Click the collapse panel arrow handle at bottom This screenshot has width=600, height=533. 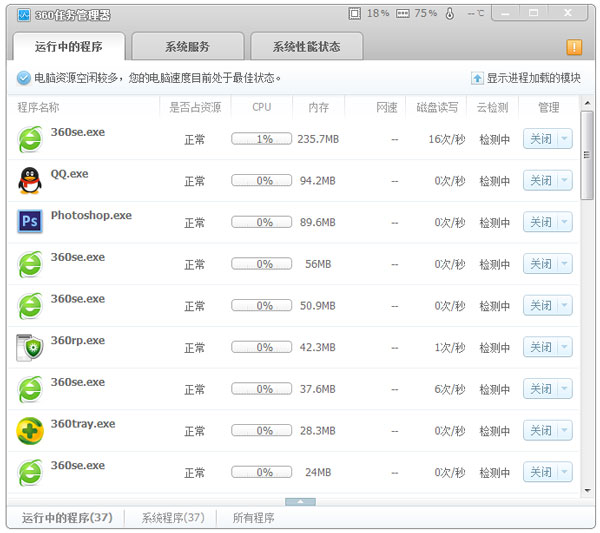tap(300, 502)
